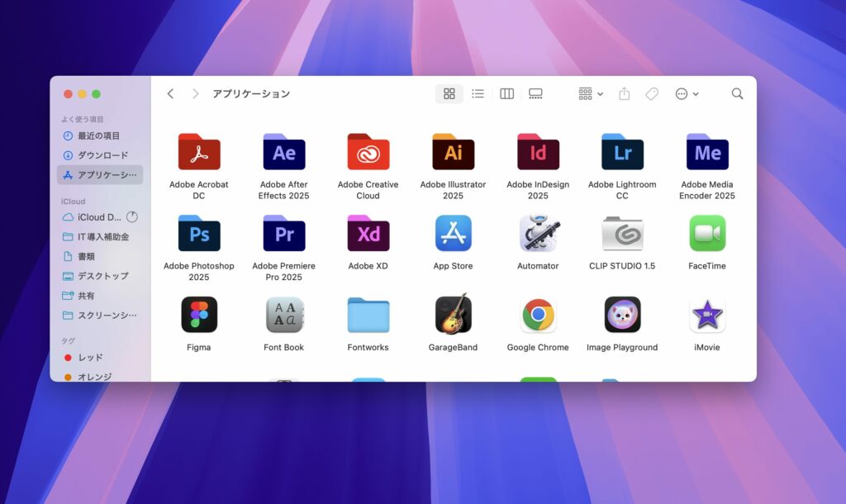The image size is (846, 504).
Task: Select the GarageBand guitar icon
Action: 453,315
